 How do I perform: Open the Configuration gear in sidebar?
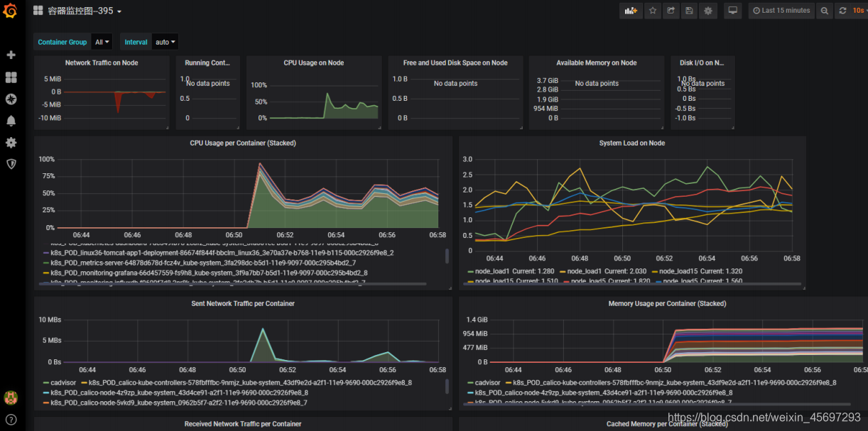coord(11,142)
